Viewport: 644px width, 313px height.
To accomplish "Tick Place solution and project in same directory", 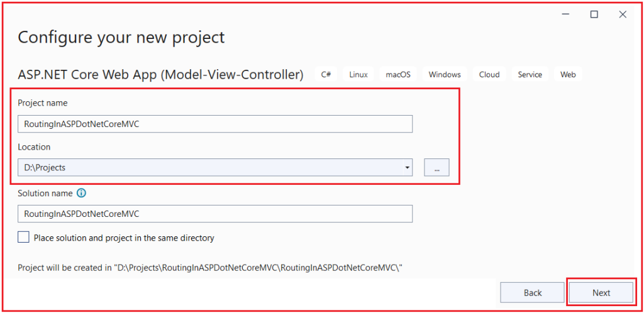I will pyautogui.click(x=24, y=237).
